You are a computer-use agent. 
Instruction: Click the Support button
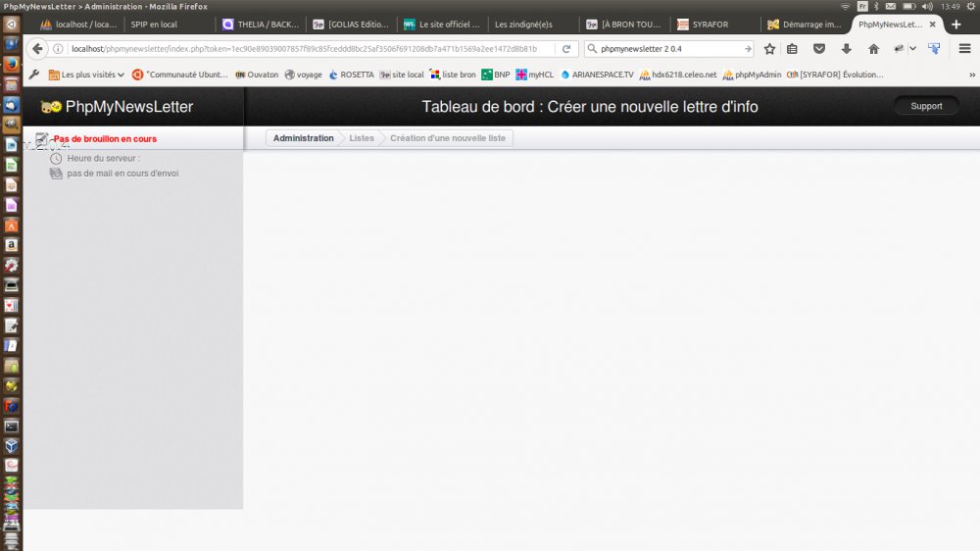pyautogui.click(x=925, y=106)
